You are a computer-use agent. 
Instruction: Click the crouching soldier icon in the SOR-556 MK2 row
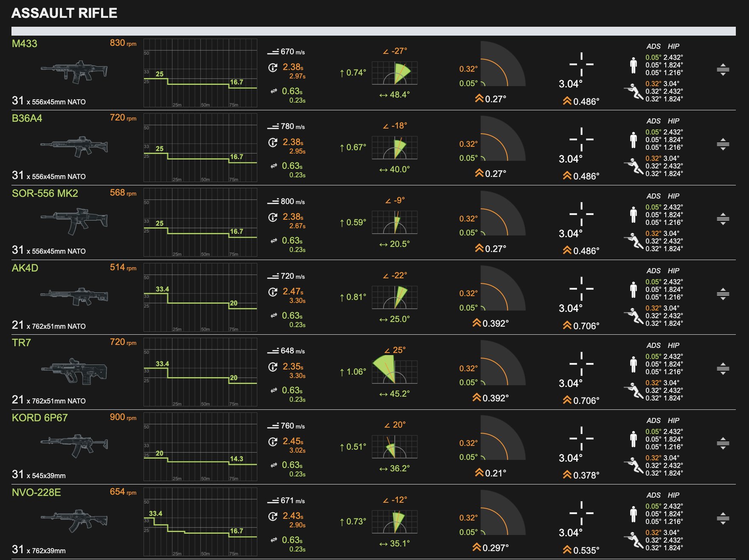(x=633, y=241)
